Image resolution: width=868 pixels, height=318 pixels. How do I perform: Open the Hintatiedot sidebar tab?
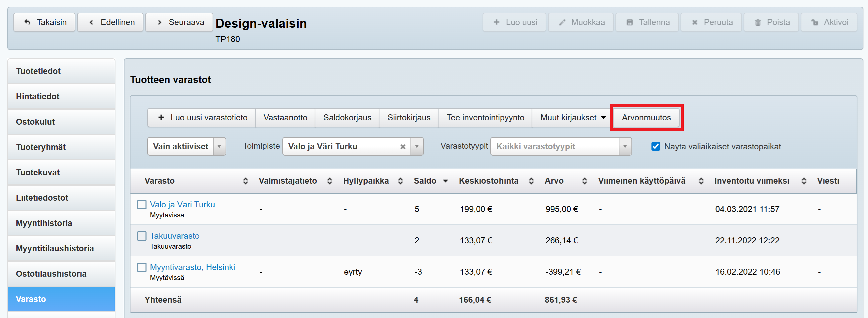pos(38,97)
